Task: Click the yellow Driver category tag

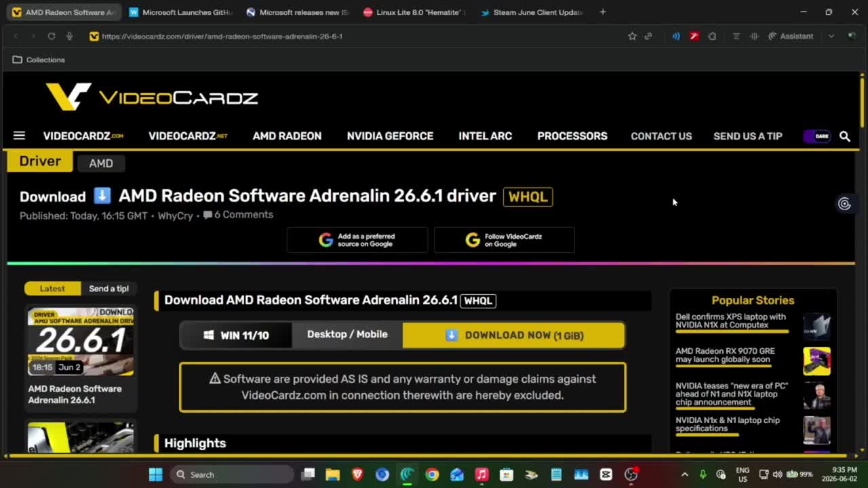Action: pyautogui.click(x=40, y=161)
